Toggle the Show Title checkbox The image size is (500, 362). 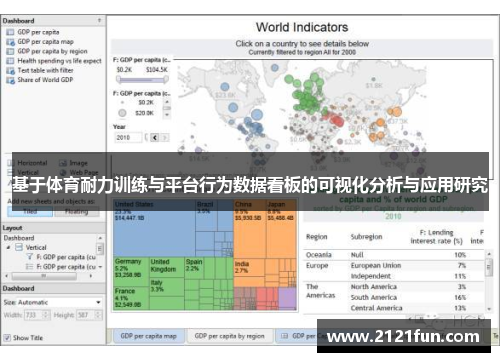pyautogui.click(x=7, y=338)
